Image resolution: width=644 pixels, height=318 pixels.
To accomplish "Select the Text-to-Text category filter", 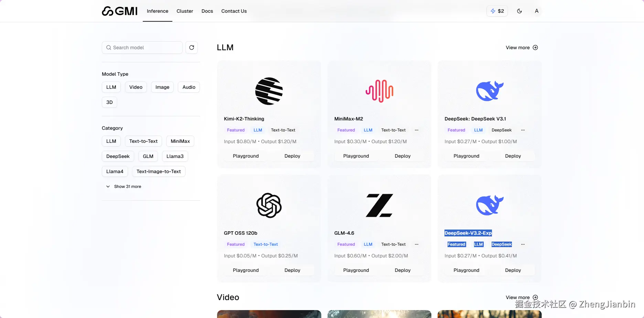I will pyautogui.click(x=143, y=141).
